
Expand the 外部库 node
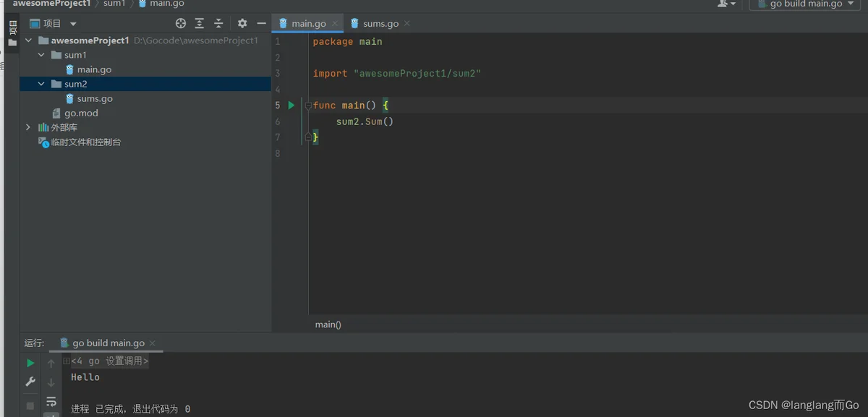(x=28, y=127)
